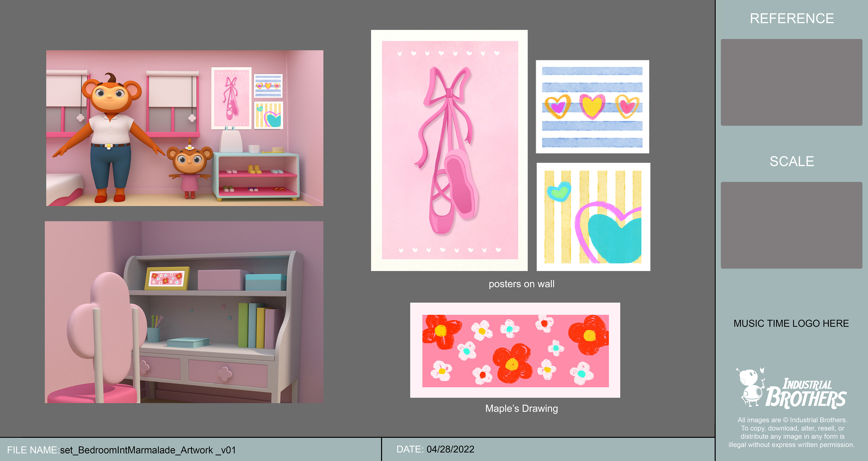The height and width of the screenshot is (461, 868).
Task: Click the Industrial Brothers logo
Action: [x=791, y=388]
